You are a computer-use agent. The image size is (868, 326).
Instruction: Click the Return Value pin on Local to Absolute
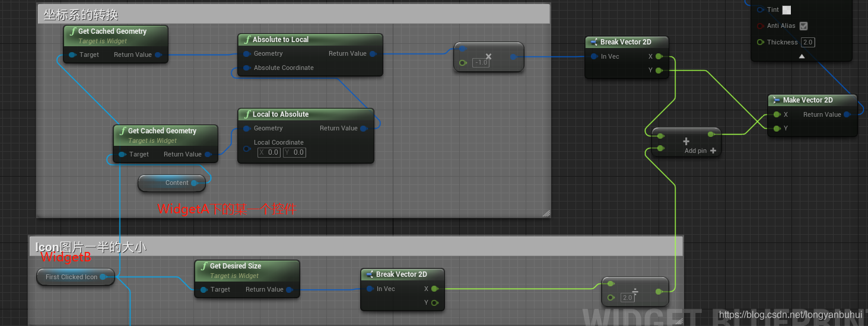pos(364,129)
